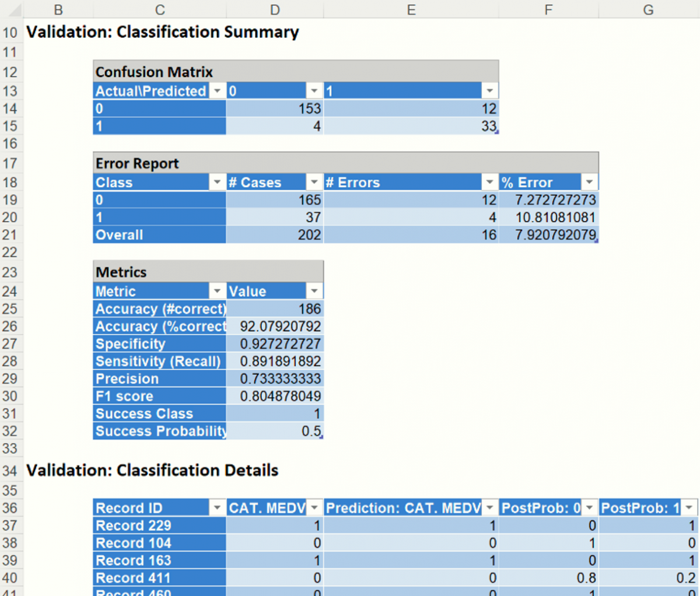700x596 pixels.
Task: Select column D header
Action: 275,10
